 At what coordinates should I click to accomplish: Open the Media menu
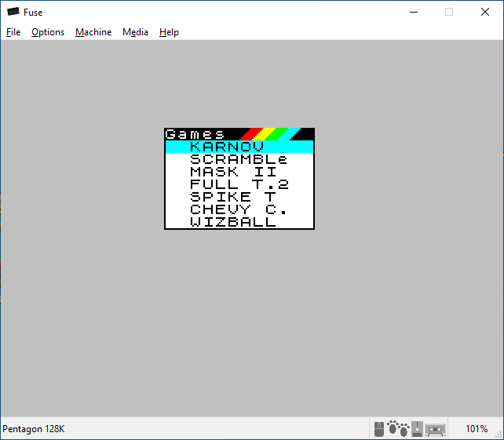[x=135, y=32]
